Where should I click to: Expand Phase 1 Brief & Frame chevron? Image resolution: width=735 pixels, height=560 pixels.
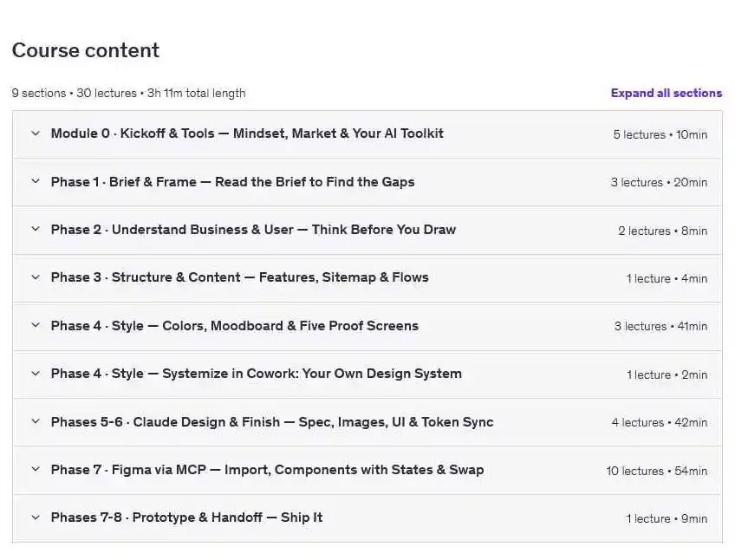[x=36, y=181]
